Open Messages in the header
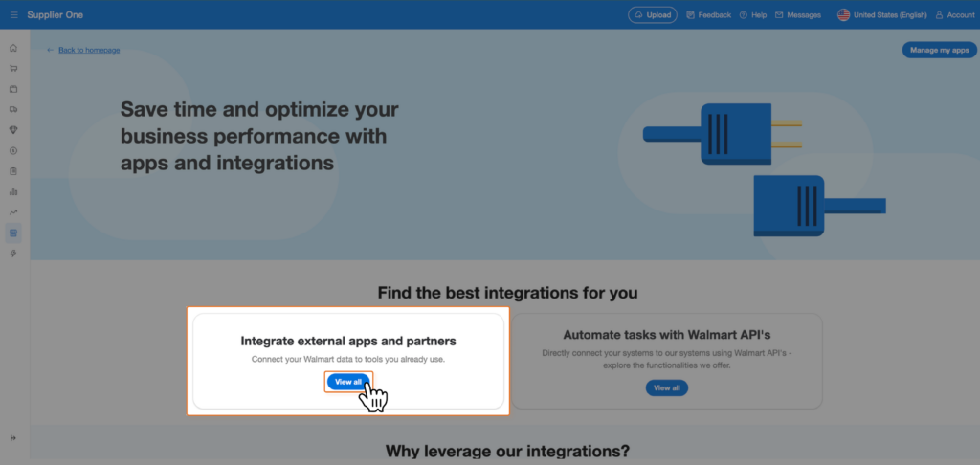This screenshot has height=465, width=980. [x=798, y=15]
